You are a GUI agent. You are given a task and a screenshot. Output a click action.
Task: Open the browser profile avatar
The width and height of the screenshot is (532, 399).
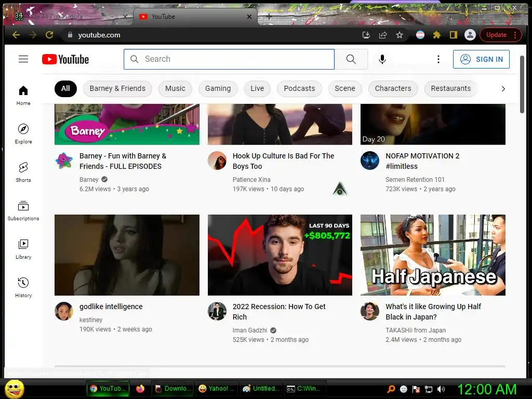coord(470,35)
